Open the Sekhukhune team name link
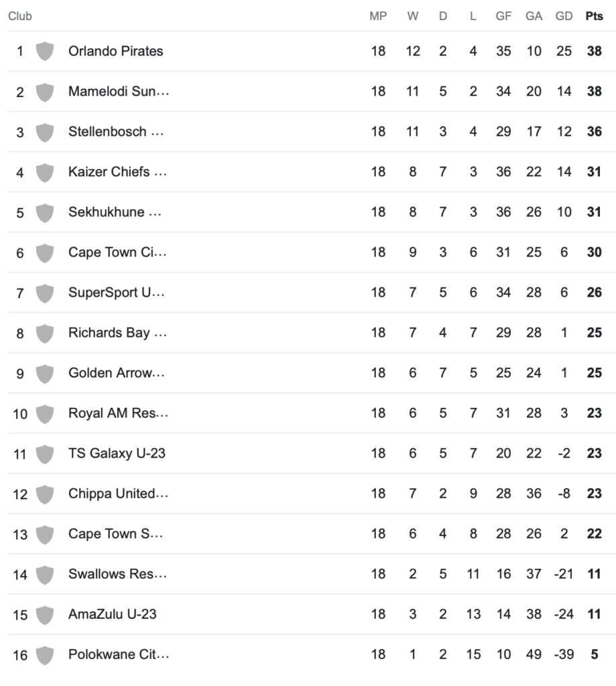This screenshot has height=686, width=616. (x=115, y=212)
